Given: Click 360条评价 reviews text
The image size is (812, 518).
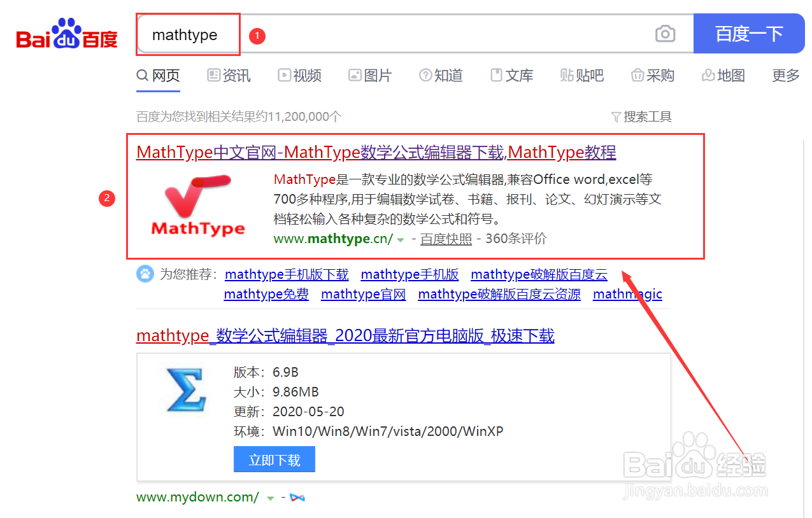Looking at the screenshot, I should click(x=516, y=239).
